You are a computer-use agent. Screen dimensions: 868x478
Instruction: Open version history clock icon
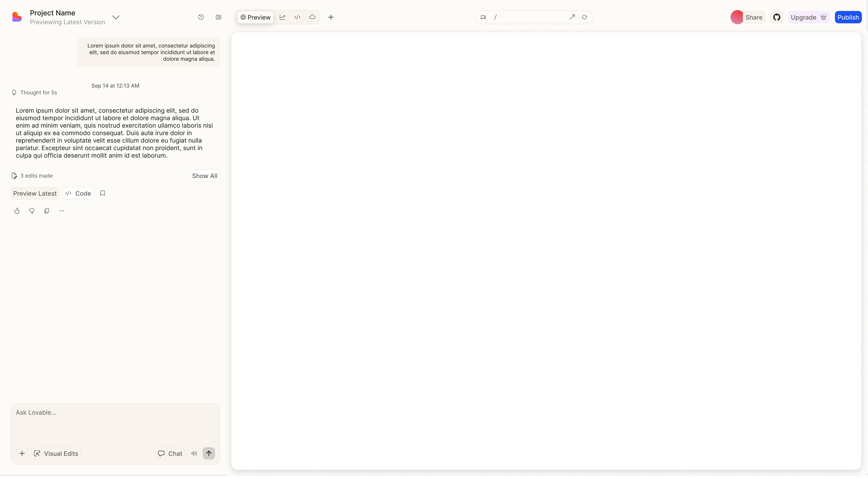pos(201,17)
